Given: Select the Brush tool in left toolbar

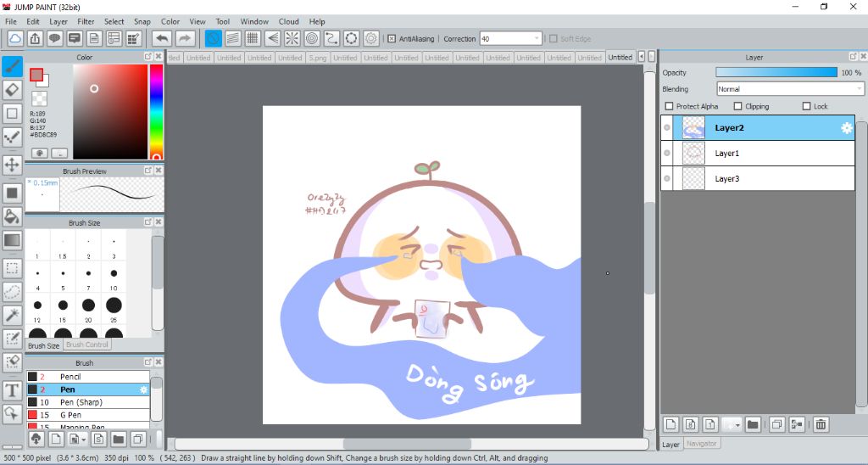Looking at the screenshot, I should point(12,66).
